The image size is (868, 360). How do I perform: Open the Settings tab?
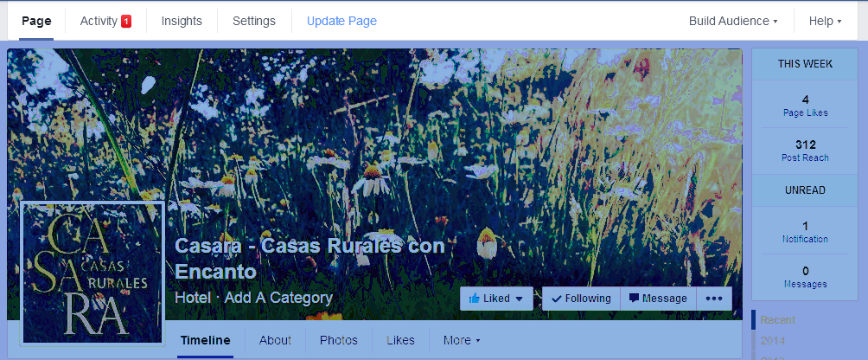[254, 21]
